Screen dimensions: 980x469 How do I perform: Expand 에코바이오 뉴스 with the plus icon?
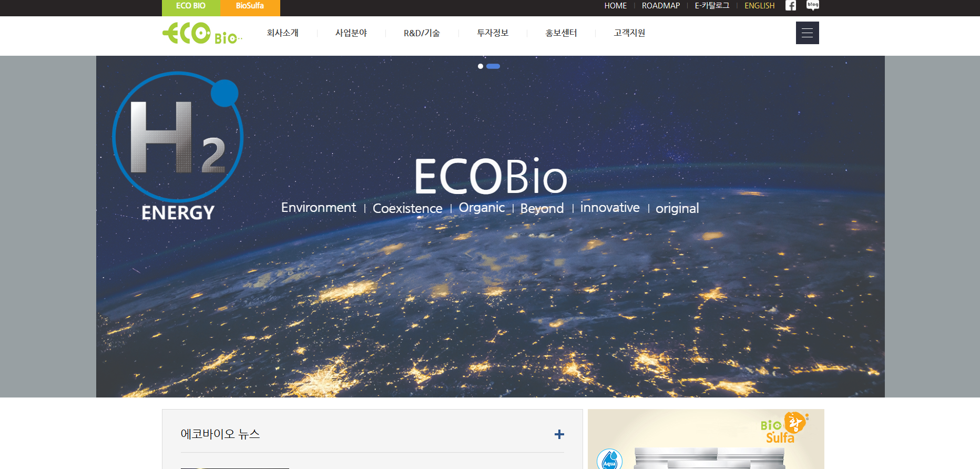pyautogui.click(x=559, y=434)
